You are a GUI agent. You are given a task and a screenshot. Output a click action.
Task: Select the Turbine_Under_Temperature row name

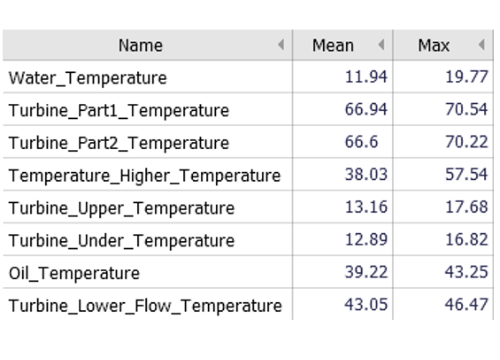pyautogui.click(x=122, y=240)
